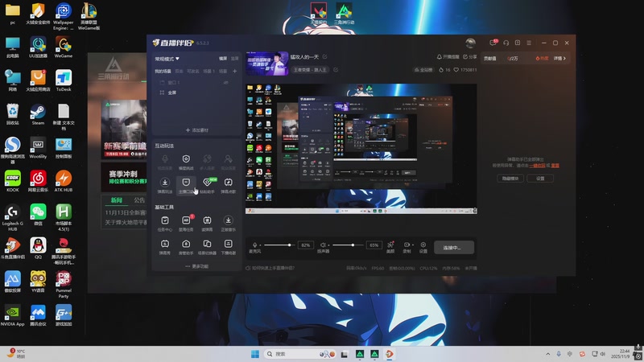
Task: Open 正版音乐 download icon in 基础工具
Action: point(229,224)
